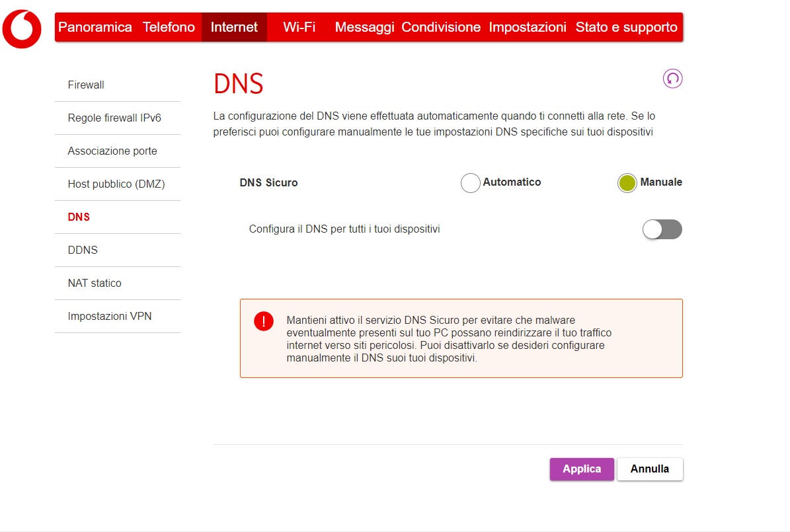
Task: Click the DNS page heading
Action: click(x=238, y=84)
